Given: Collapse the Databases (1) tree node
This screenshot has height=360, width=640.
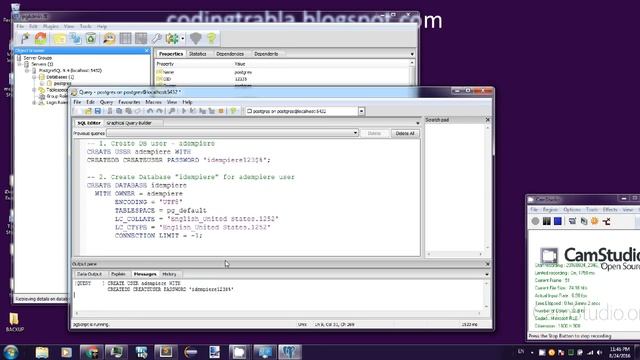Looking at the screenshot, I should (x=34, y=77).
